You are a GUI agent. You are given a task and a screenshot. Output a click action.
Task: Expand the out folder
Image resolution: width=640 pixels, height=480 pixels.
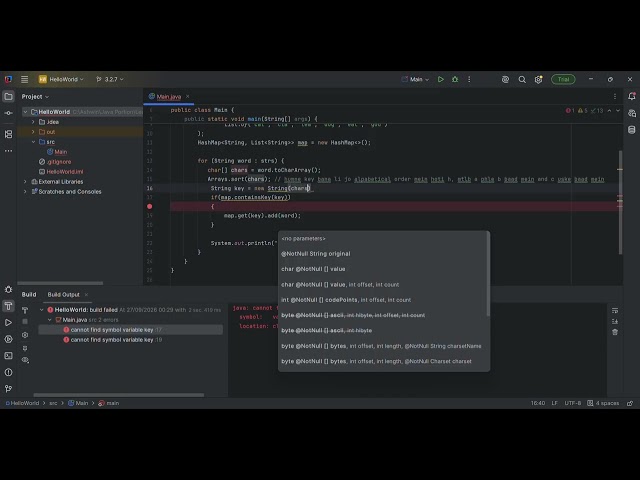pos(33,132)
